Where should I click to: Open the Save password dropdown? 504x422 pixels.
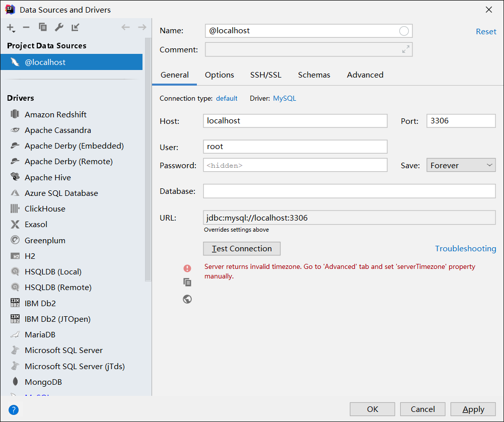point(461,165)
